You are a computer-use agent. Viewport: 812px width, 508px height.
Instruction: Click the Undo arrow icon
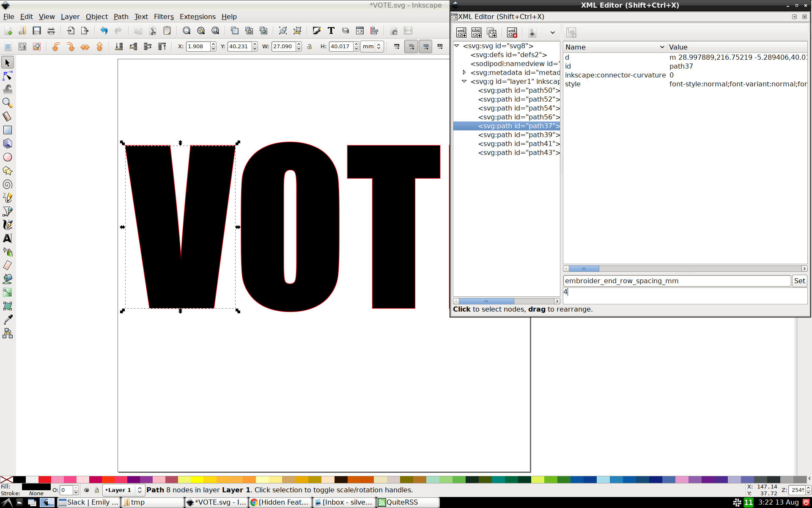click(104, 30)
